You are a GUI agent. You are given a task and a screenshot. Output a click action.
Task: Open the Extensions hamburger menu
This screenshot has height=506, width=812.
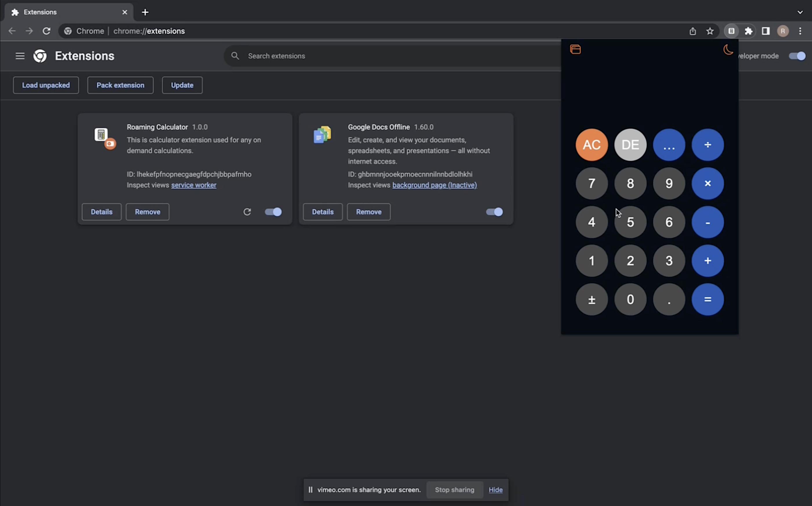pos(20,56)
